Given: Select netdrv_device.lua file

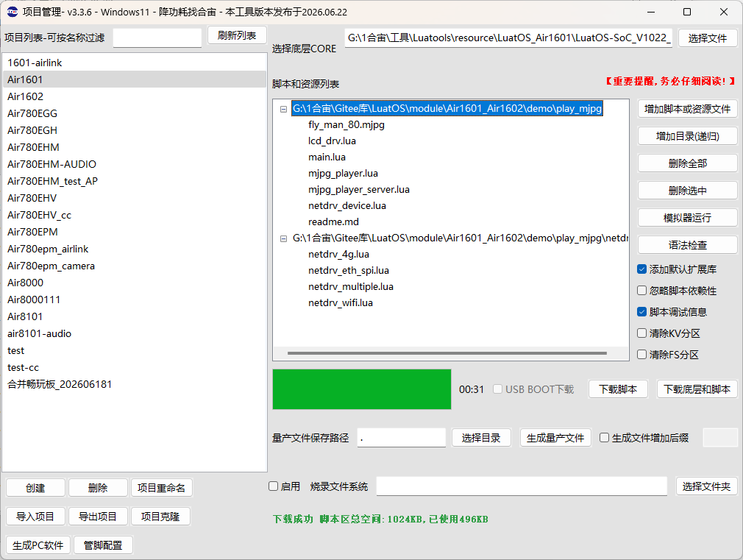Looking at the screenshot, I should tap(347, 206).
